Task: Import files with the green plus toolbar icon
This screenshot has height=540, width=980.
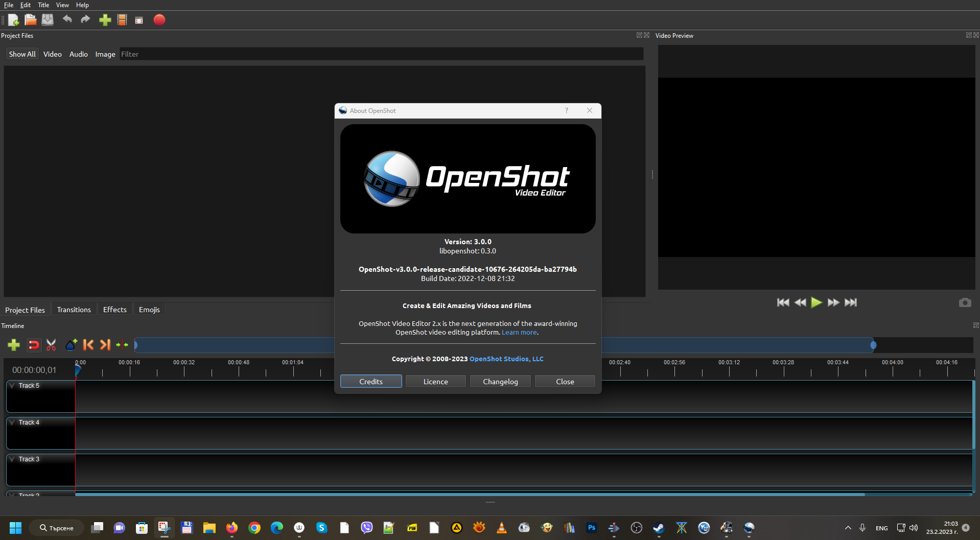Action: click(105, 20)
